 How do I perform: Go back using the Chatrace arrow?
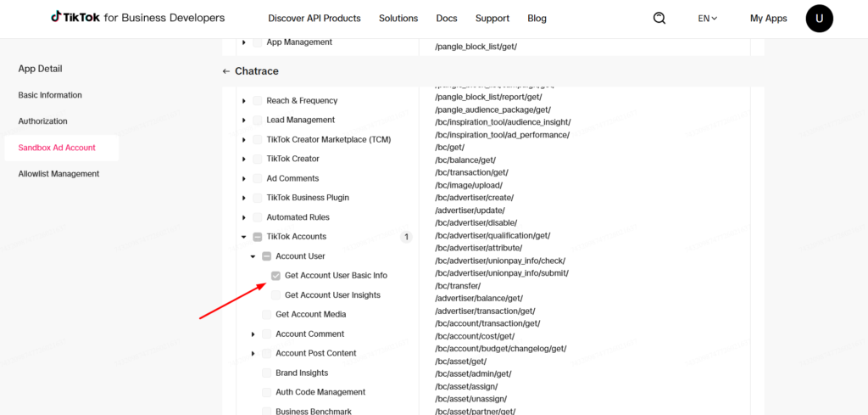tap(226, 71)
